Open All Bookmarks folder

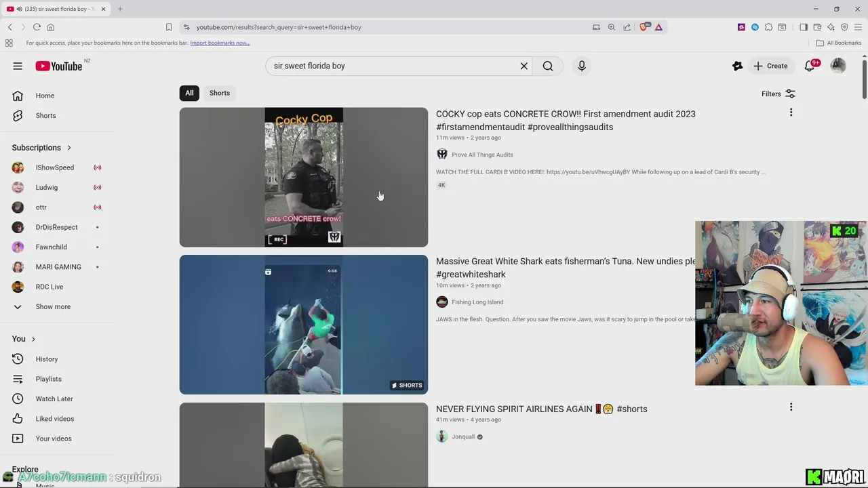pyautogui.click(x=839, y=43)
